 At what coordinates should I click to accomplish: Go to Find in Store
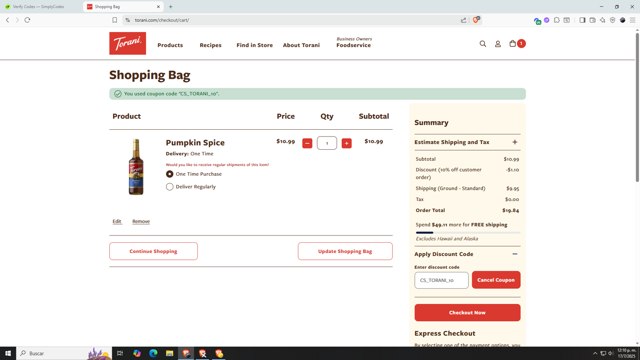[x=254, y=45]
